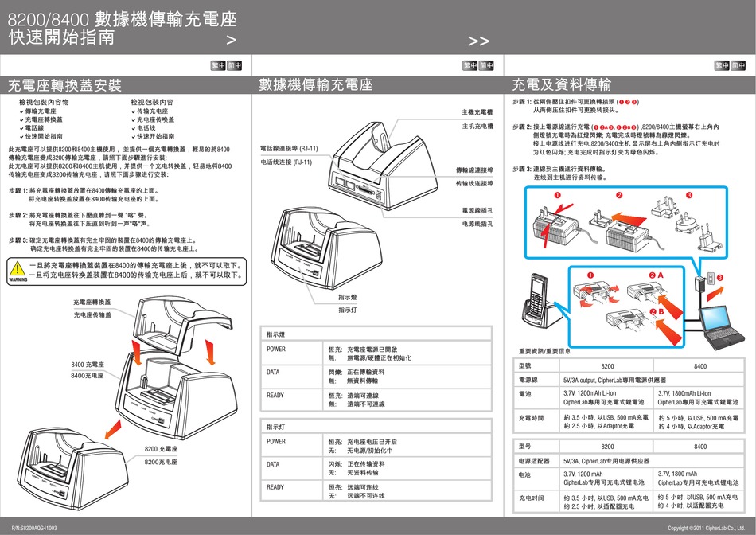
Task: Click the title "8200/8400 數據機傳輸充電座"
Action: pyautogui.click(x=123, y=19)
